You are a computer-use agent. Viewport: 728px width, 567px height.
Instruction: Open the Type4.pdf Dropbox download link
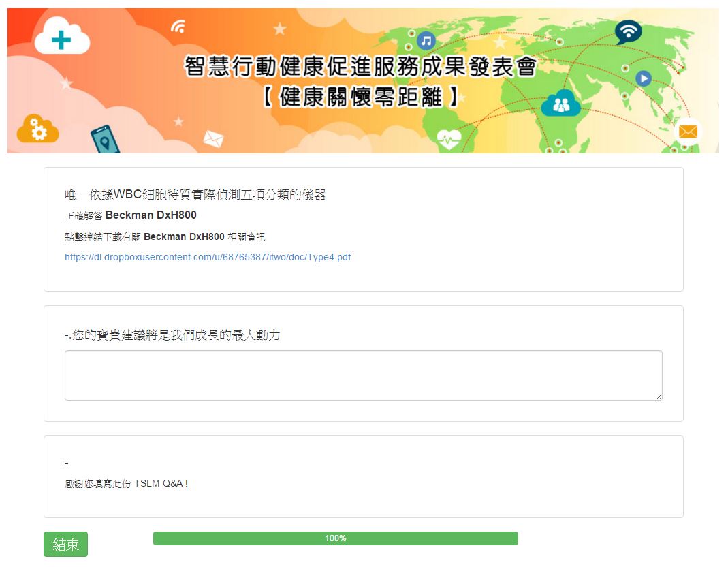click(208, 257)
